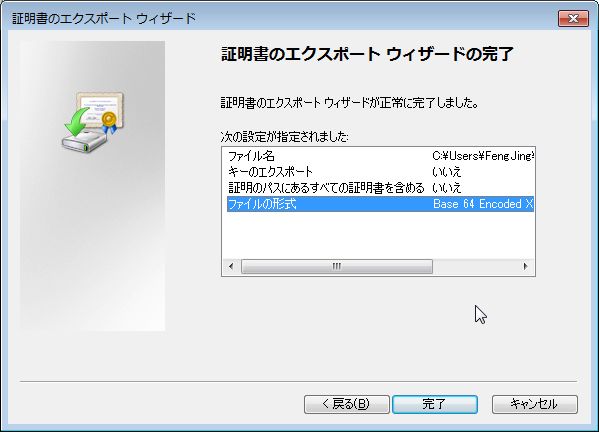Click the キャンセル button
The width and height of the screenshot is (599, 432).
click(535, 404)
